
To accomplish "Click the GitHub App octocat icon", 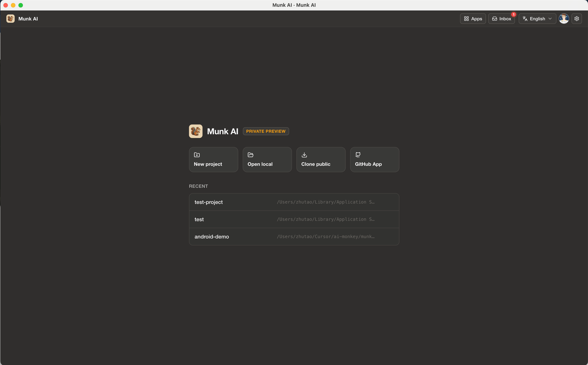I will pyautogui.click(x=358, y=155).
